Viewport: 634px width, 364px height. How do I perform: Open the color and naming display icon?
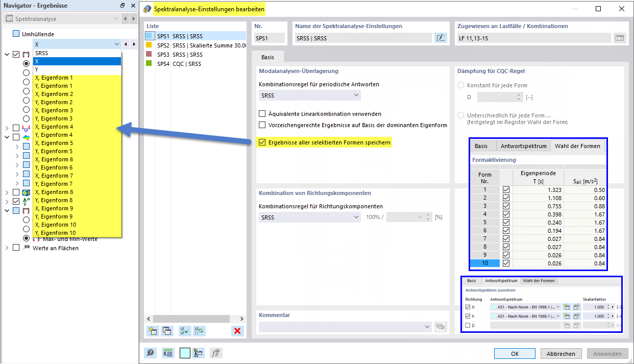pos(199,353)
